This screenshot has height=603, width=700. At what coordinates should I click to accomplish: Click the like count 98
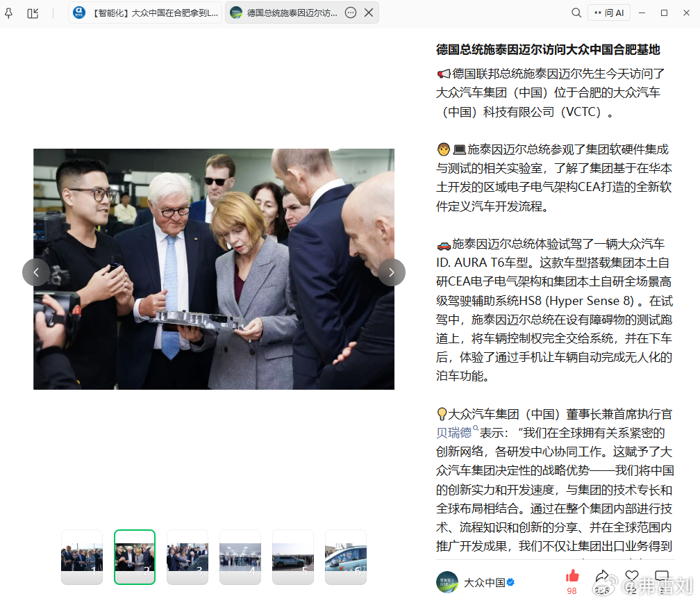click(572, 591)
